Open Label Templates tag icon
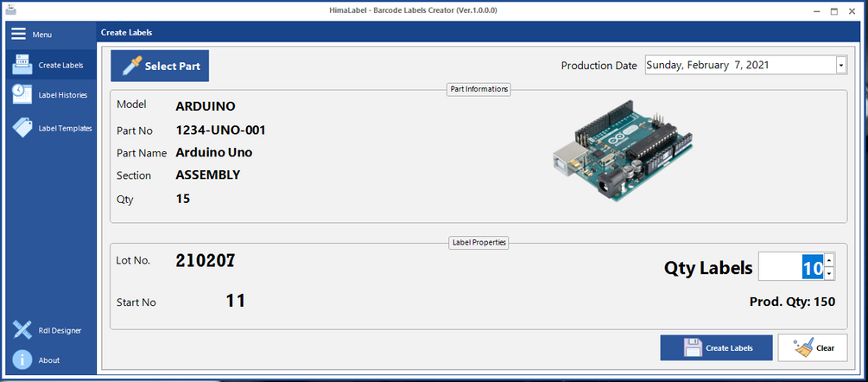Screen dimensions: 868x382 pyautogui.click(x=22, y=127)
